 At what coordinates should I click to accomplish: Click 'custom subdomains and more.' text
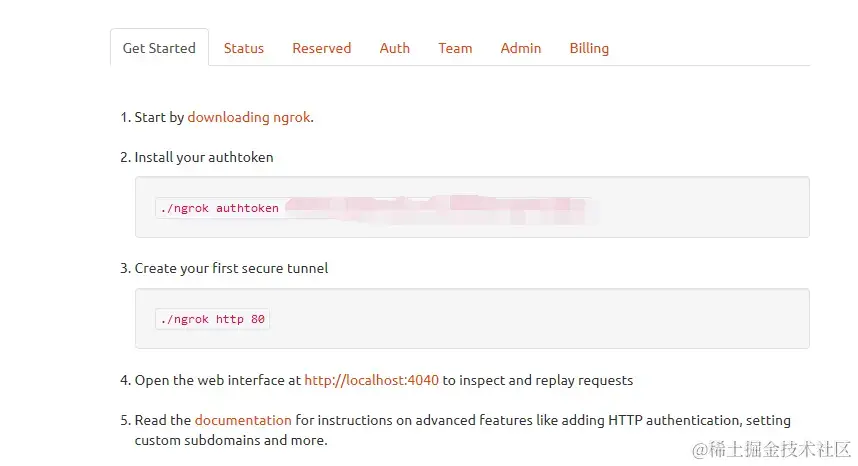(231, 440)
